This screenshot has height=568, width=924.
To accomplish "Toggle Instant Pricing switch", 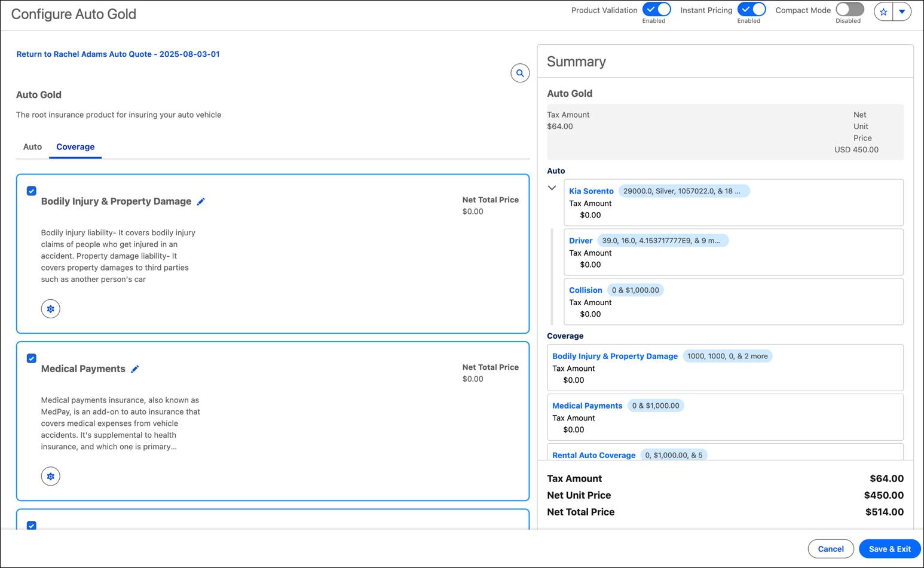I will pos(751,10).
